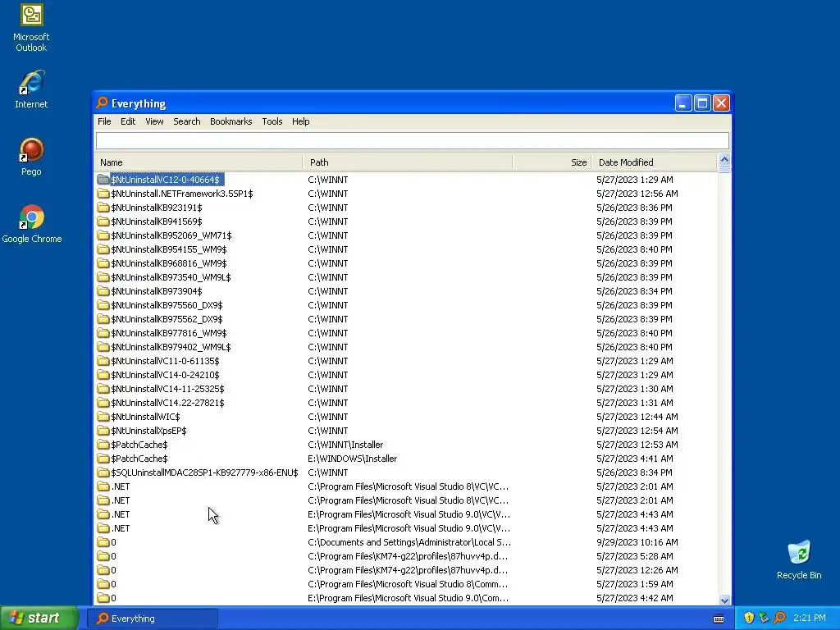Screen dimensions: 840x630
Task: Select the Recycle Bin icon
Action: [x=799, y=560]
